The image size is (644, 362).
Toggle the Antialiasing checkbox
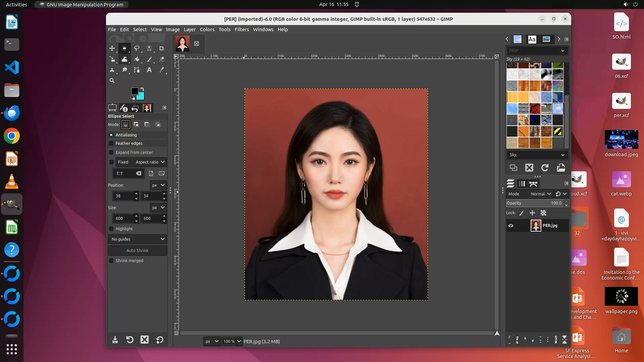(x=111, y=135)
